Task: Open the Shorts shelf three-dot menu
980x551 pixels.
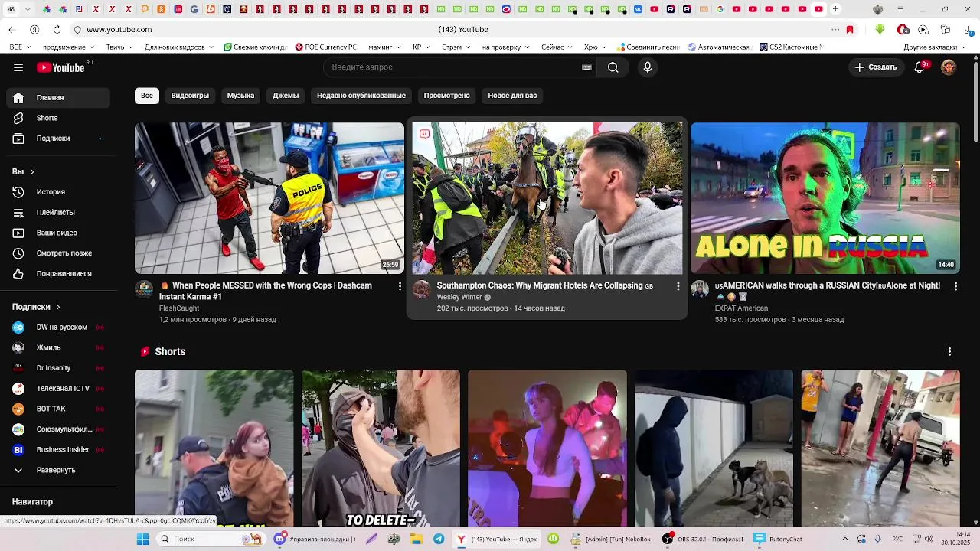Action: pos(949,352)
